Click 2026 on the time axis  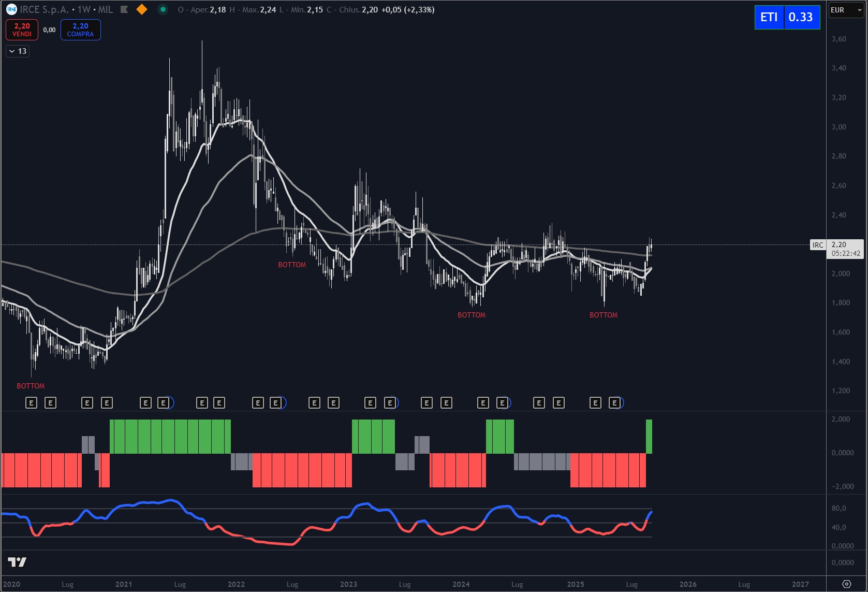click(687, 584)
